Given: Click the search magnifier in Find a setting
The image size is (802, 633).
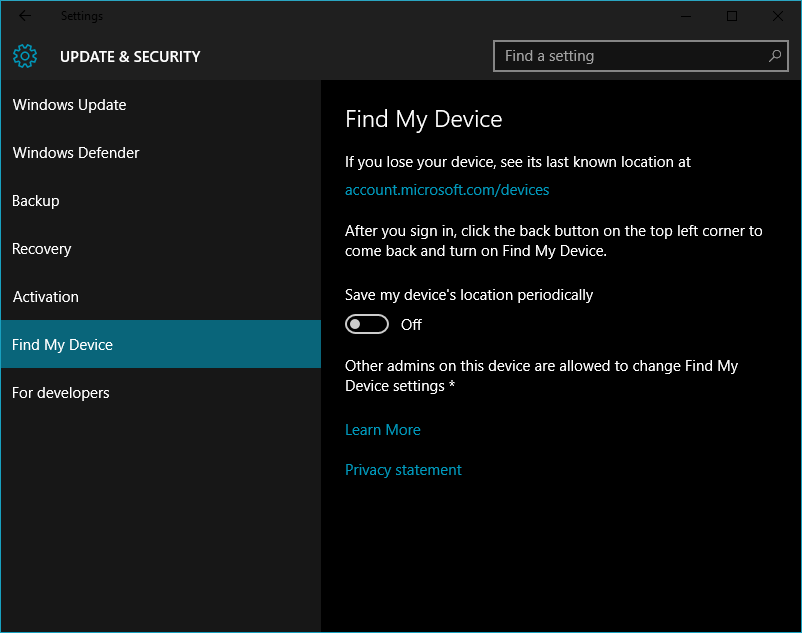Looking at the screenshot, I should point(775,56).
